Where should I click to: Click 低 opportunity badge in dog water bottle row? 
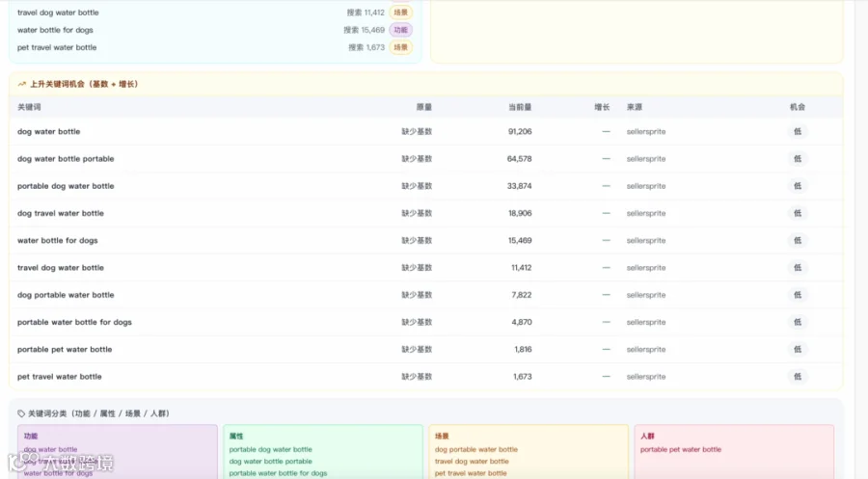[x=798, y=132]
